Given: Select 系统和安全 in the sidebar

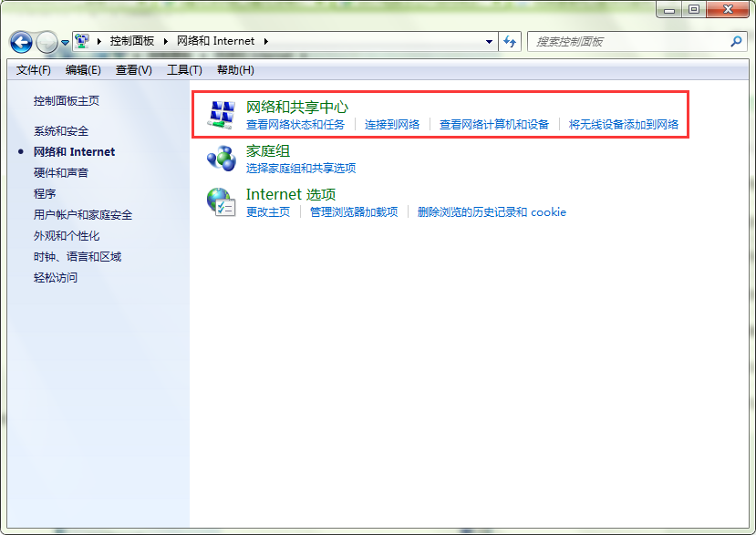Looking at the screenshot, I should point(61,131).
